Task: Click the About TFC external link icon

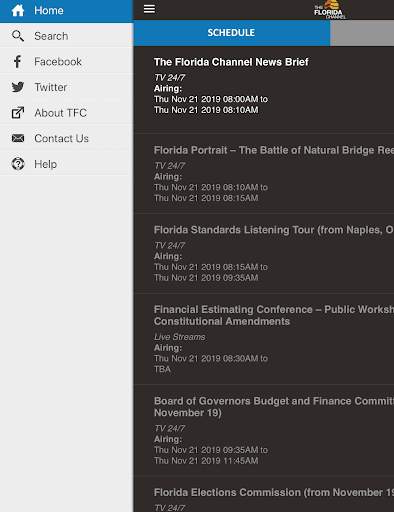Action: click(x=18, y=113)
